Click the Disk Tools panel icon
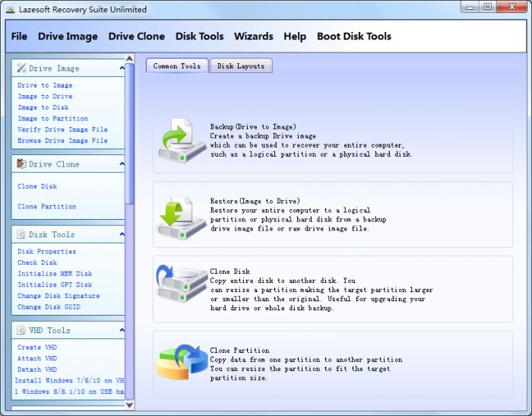532x416 pixels. click(x=21, y=234)
